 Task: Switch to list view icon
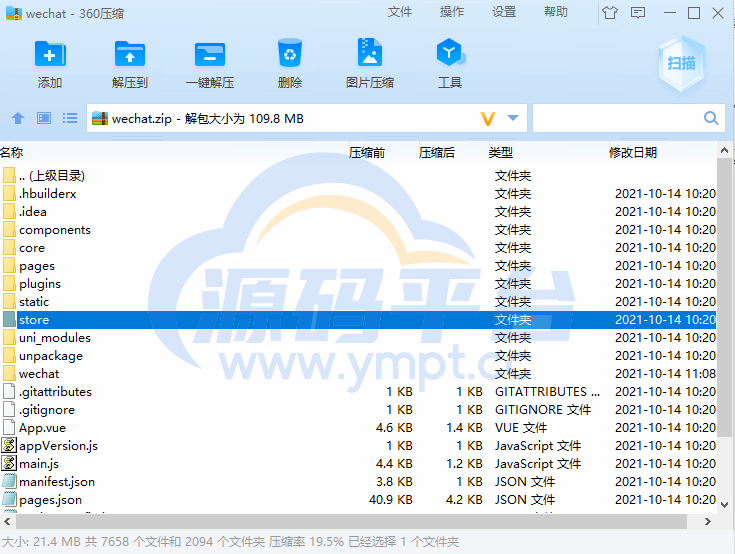tap(70, 118)
